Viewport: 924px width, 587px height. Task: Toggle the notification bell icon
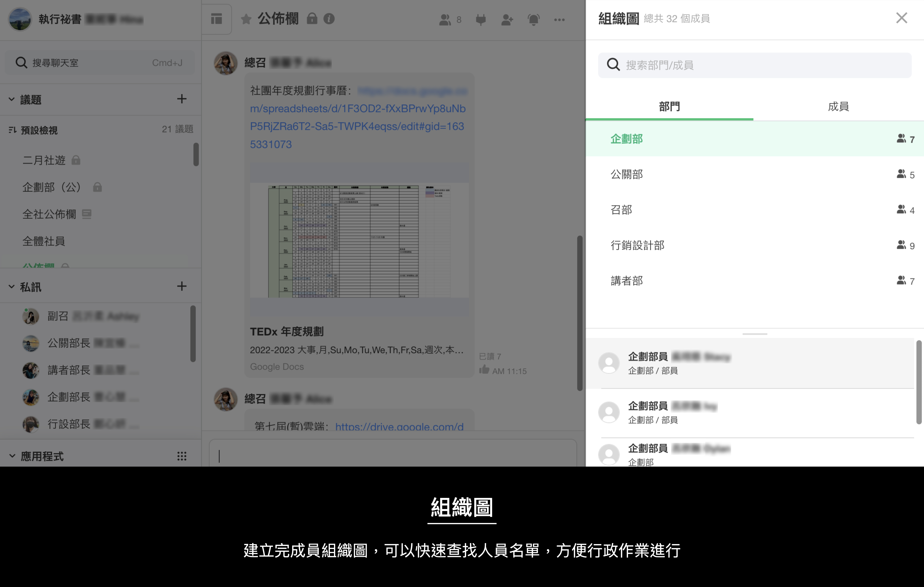533,20
